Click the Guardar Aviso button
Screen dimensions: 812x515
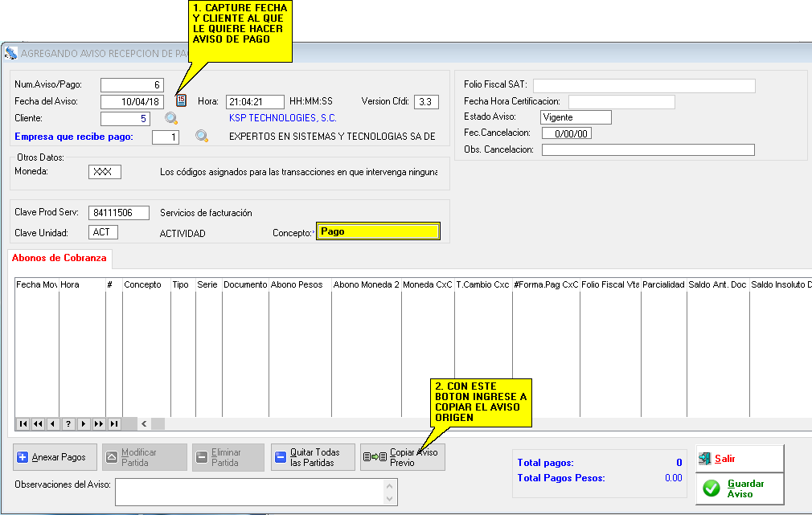(x=740, y=489)
